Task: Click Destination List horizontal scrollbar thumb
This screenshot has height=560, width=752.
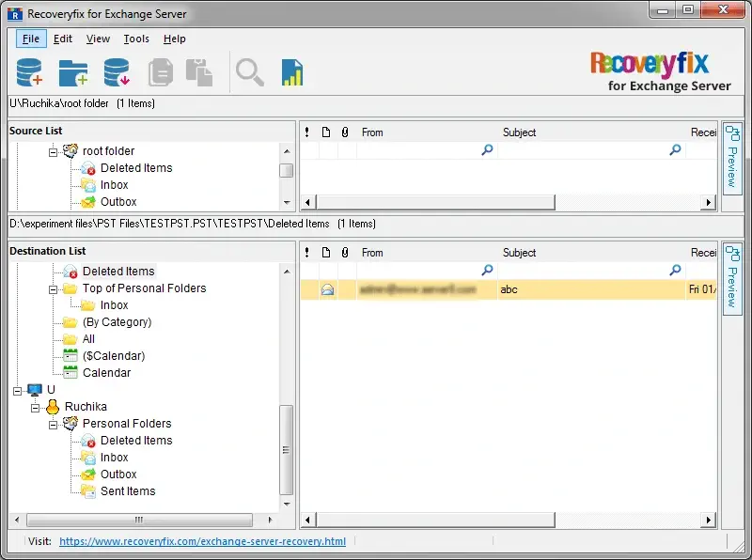Action: (x=139, y=520)
